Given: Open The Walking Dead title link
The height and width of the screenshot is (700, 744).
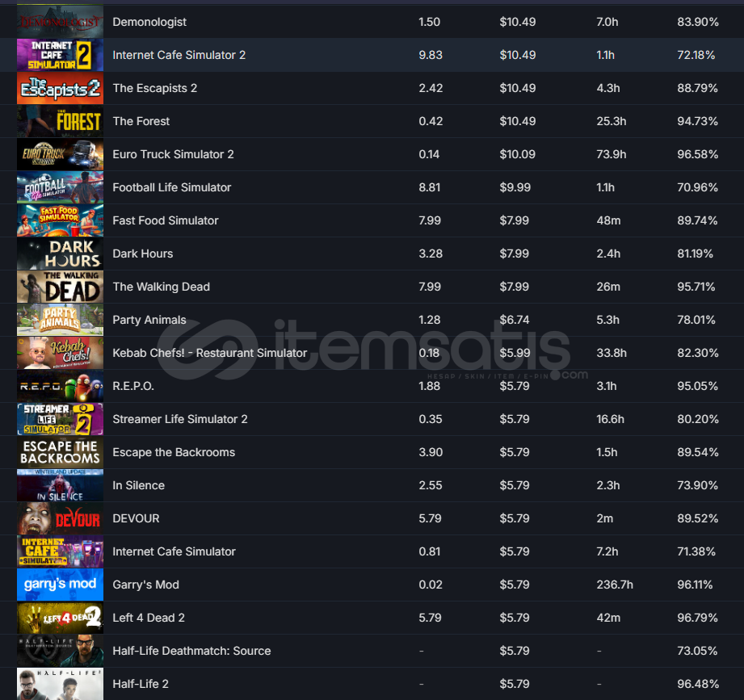Looking at the screenshot, I should pyautogui.click(x=161, y=287).
